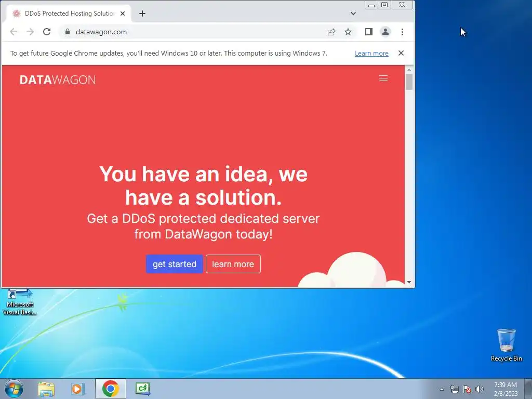Bookmark this tab with the star icon
532x399 pixels.
(348, 32)
